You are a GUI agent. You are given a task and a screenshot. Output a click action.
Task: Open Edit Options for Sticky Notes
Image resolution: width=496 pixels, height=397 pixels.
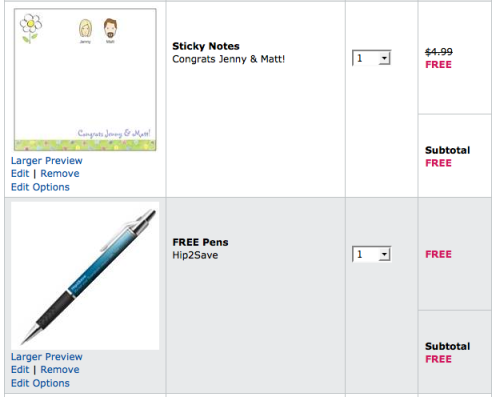click(40, 187)
